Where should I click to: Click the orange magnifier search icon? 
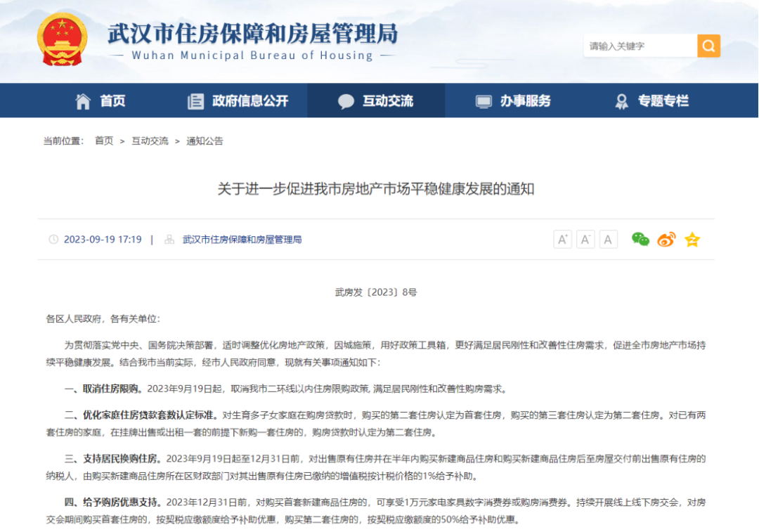[708, 45]
